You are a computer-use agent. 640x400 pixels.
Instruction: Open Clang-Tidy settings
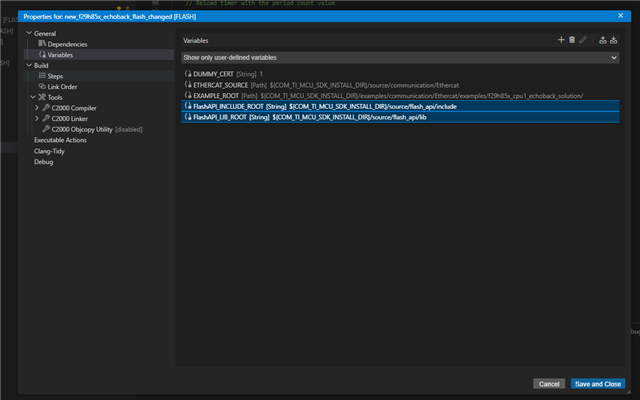click(x=50, y=150)
